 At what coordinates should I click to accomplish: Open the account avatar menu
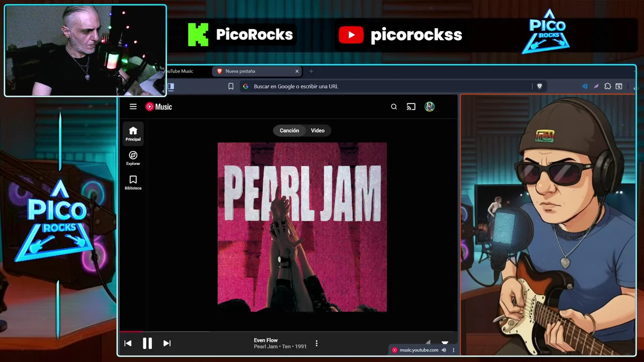(429, 107)
